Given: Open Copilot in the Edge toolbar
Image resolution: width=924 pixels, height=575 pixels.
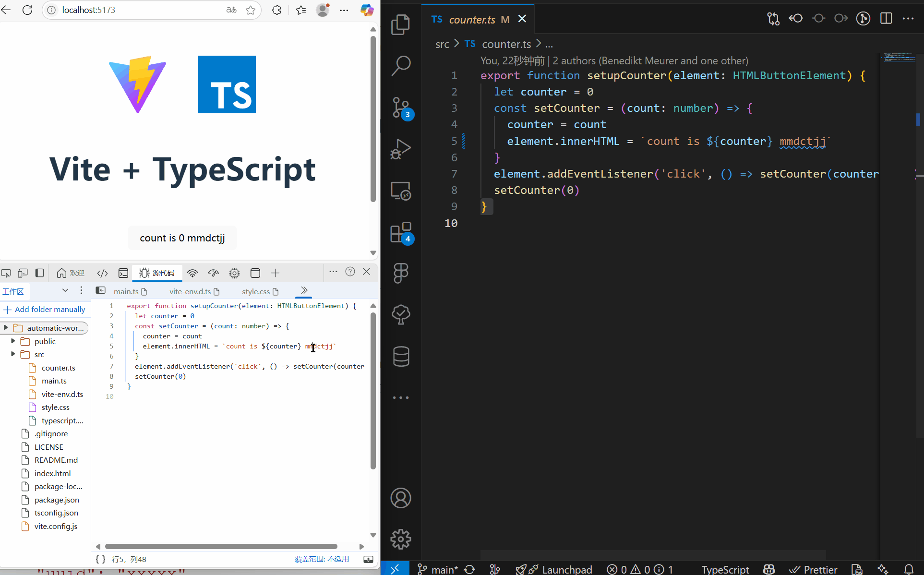Looking at the screenshot, I should (367, 10).
